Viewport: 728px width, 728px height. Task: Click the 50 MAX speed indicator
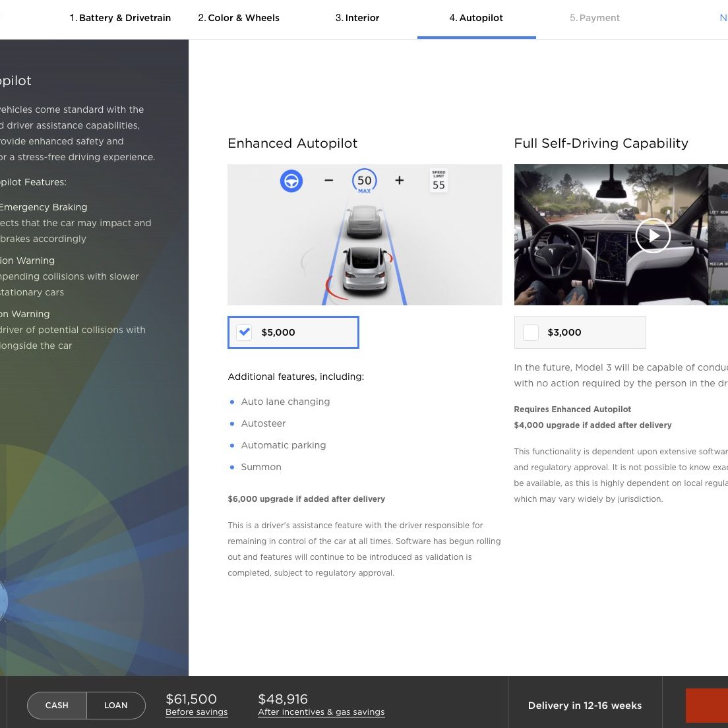pos(365,181)
